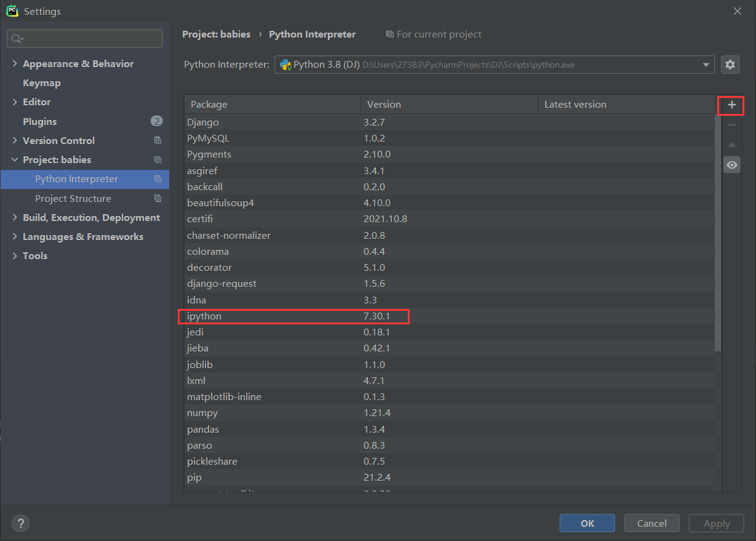Click project-level icon next to Project: babies

pyautogui.click(x=157, y=160)
